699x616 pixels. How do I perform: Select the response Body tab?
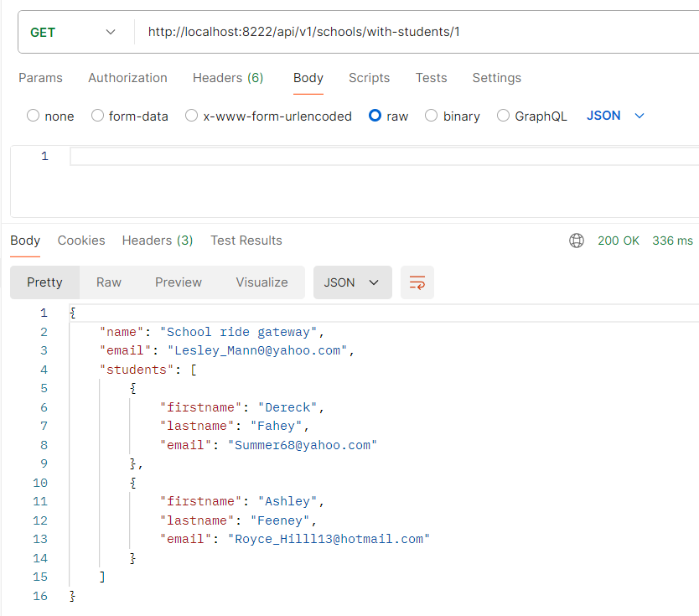[x=25, y=241]
